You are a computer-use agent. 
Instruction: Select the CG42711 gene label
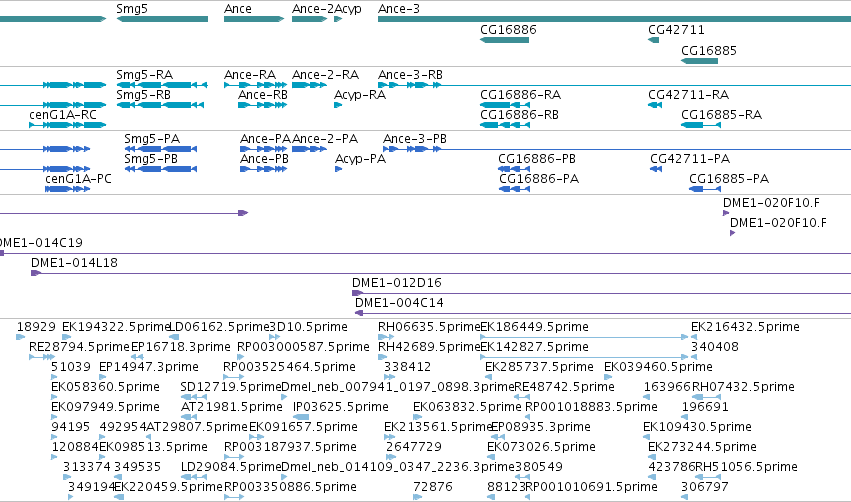(676, 30)
